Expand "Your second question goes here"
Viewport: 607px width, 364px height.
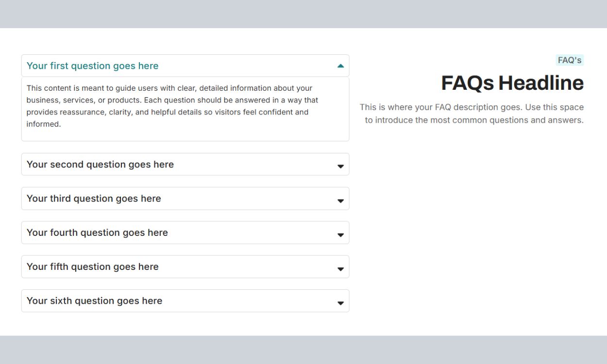(100, 165)
